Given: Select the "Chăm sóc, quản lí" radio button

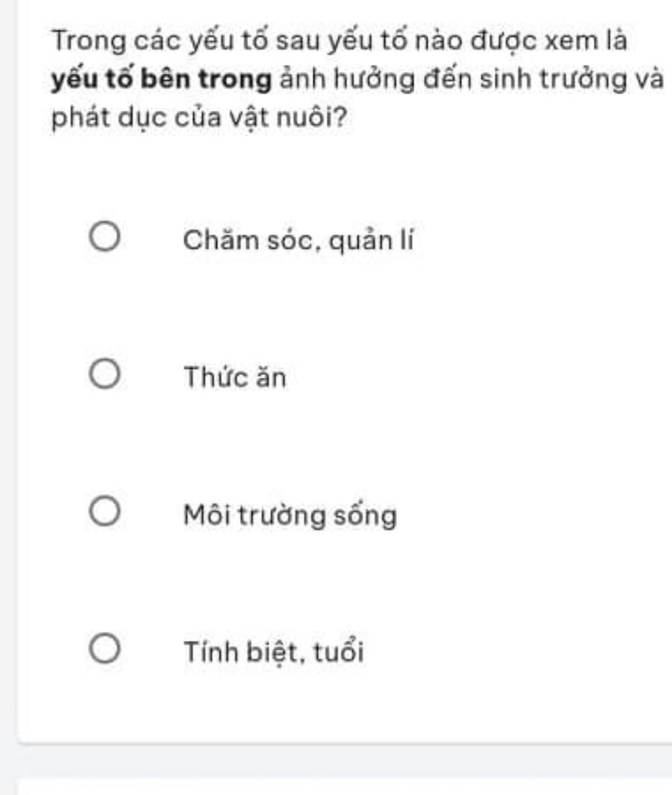Looking at the screenshot, I should [105, 237].
